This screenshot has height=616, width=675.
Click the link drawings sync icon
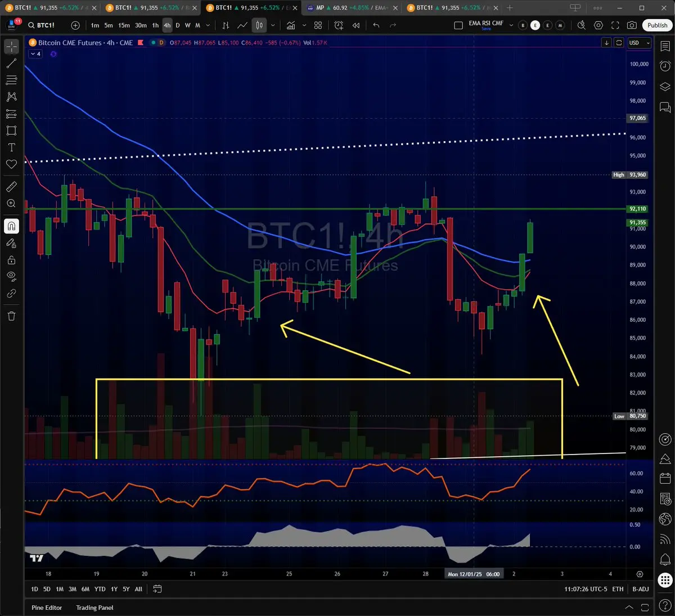[x=11, y=293]
